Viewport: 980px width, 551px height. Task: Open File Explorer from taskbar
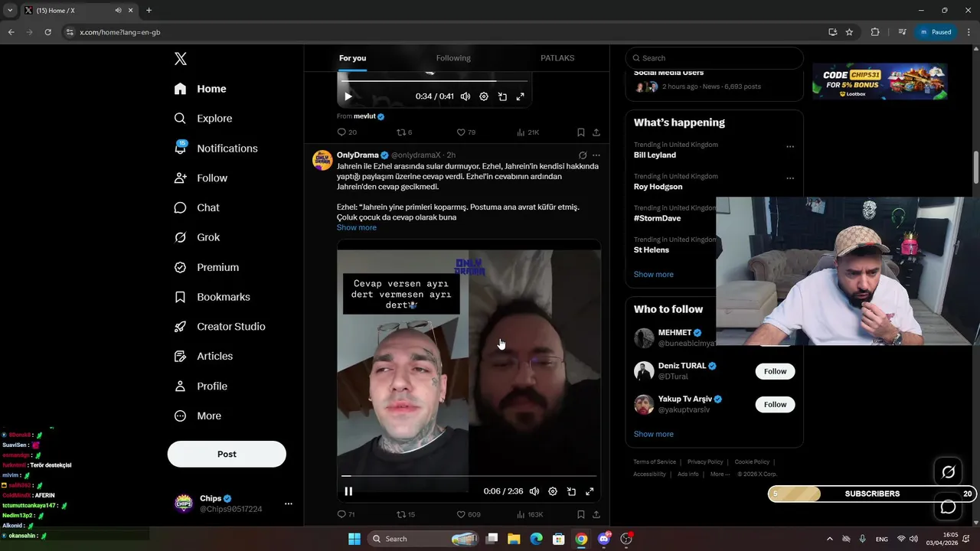click(x=514, y=539)
